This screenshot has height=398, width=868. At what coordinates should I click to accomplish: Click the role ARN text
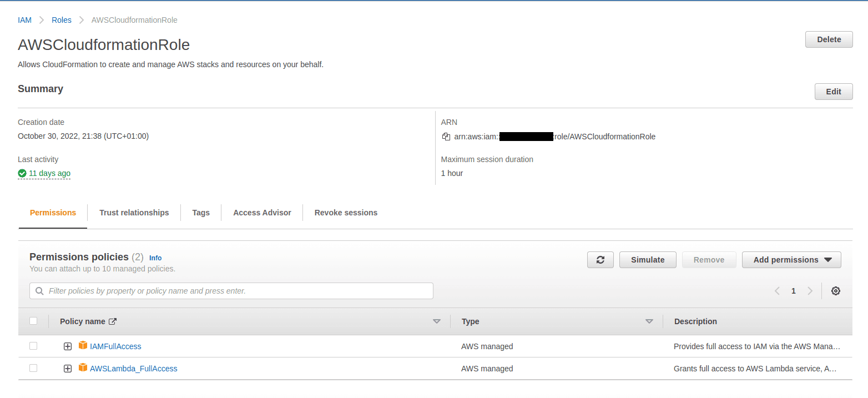[x=555, y=137]
